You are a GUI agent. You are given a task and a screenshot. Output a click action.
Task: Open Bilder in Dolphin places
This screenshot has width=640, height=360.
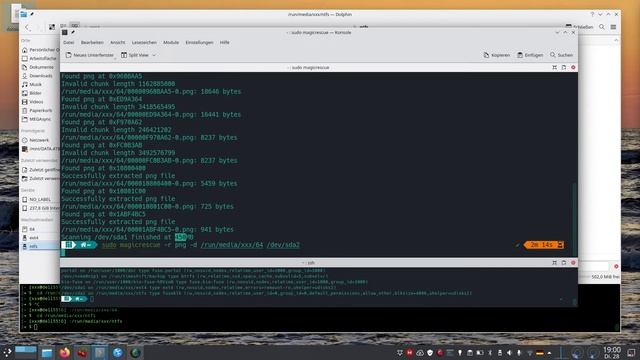40,93
